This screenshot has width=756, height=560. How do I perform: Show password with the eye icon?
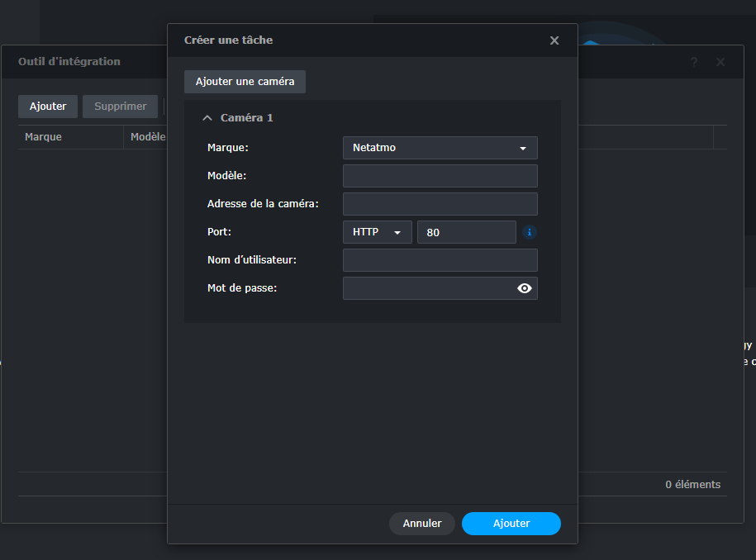point(524,288)
